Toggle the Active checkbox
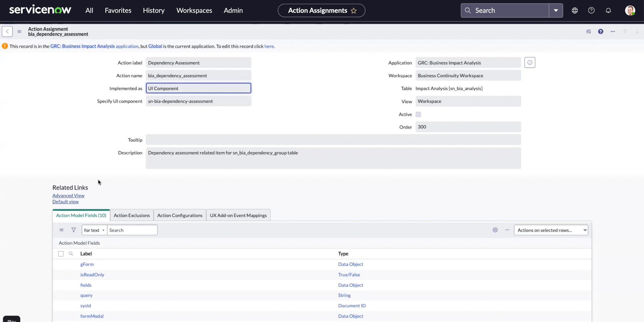 coord(418,114)
